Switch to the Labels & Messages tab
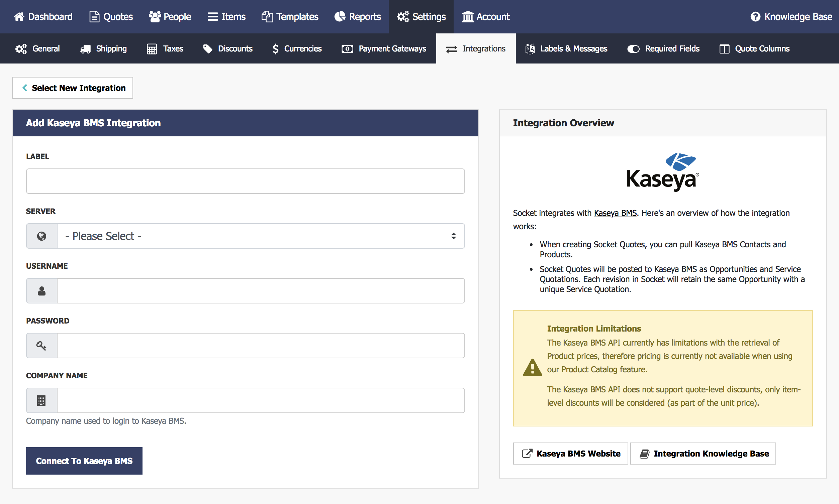 566,49
